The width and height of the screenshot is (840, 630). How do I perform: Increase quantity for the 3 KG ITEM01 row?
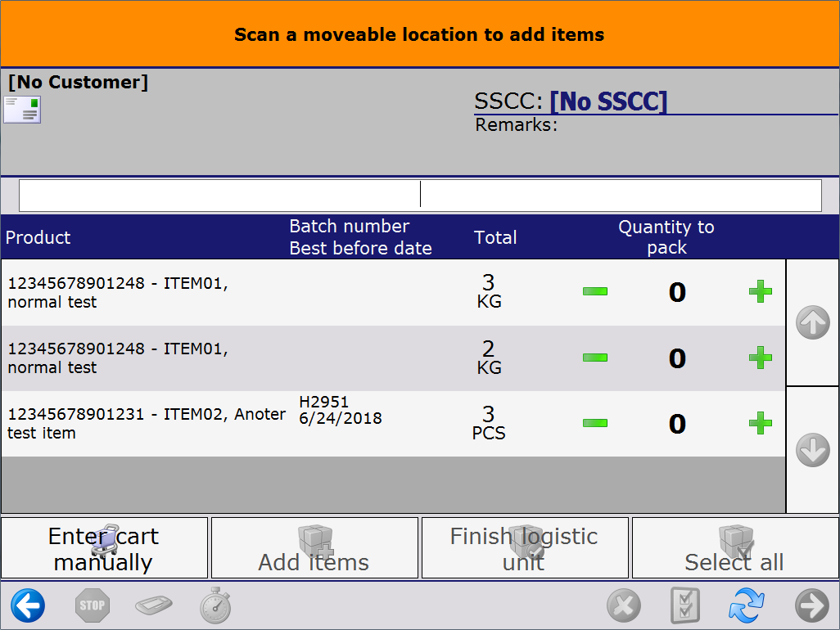(760, 291)
